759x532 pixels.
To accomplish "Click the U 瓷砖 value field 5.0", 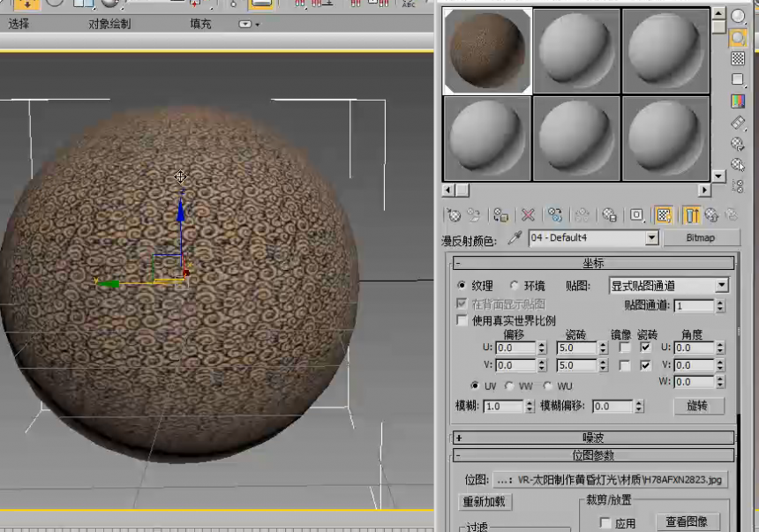I will point(577,348).
